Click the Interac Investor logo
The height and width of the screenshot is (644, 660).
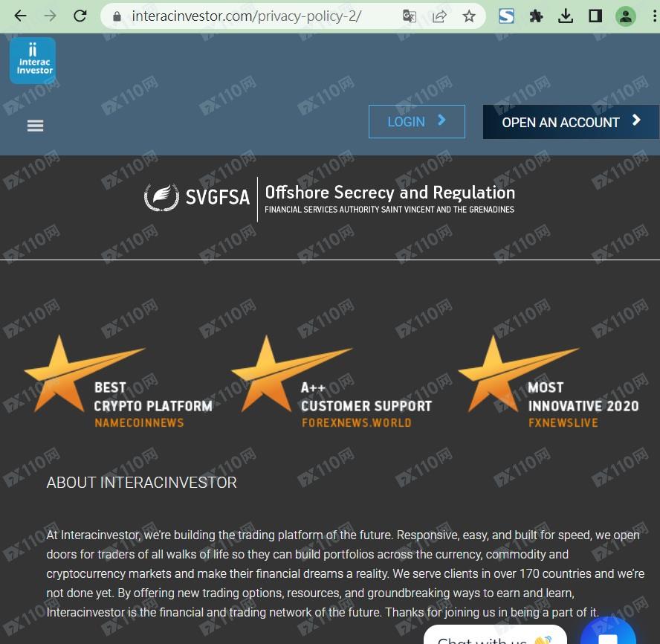pos(33,61)
